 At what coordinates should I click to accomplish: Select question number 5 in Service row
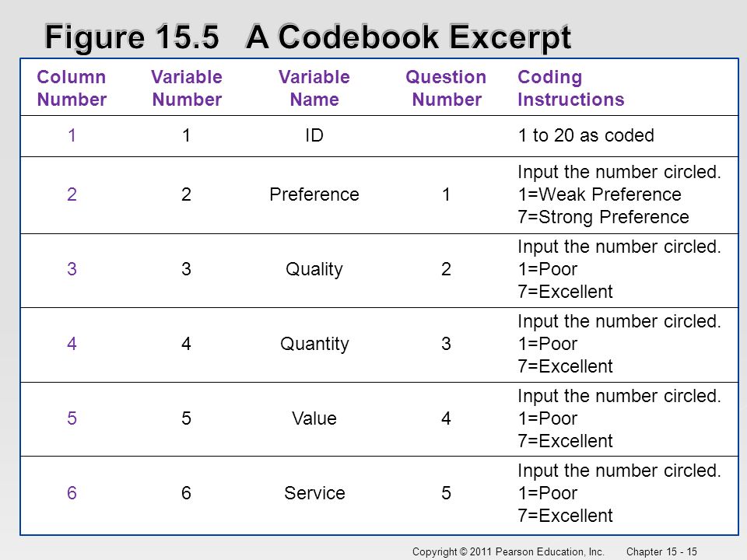click(x=446, y=493)
